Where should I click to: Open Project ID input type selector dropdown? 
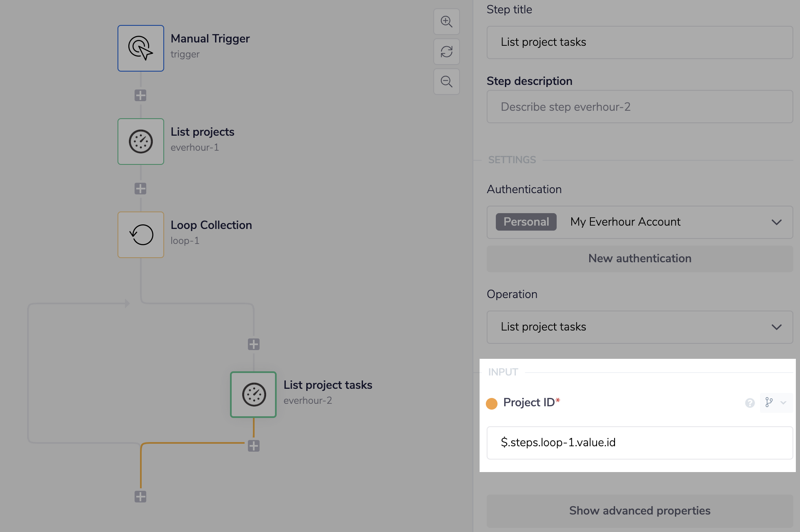pyautogui.click(x=776, y=403)
